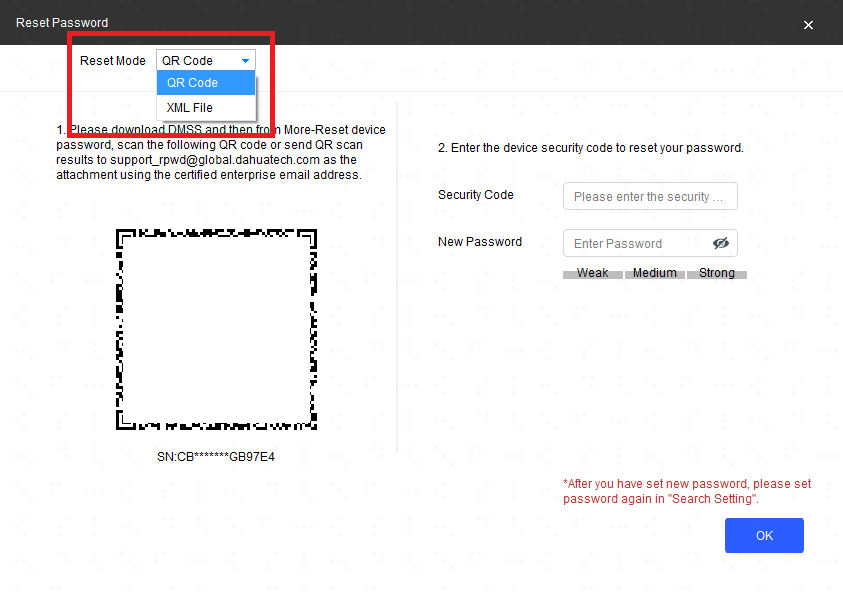Screen dimensions: 843x593
Task: Toggle password visibility eye icon
Action: [x=721, y=244]
